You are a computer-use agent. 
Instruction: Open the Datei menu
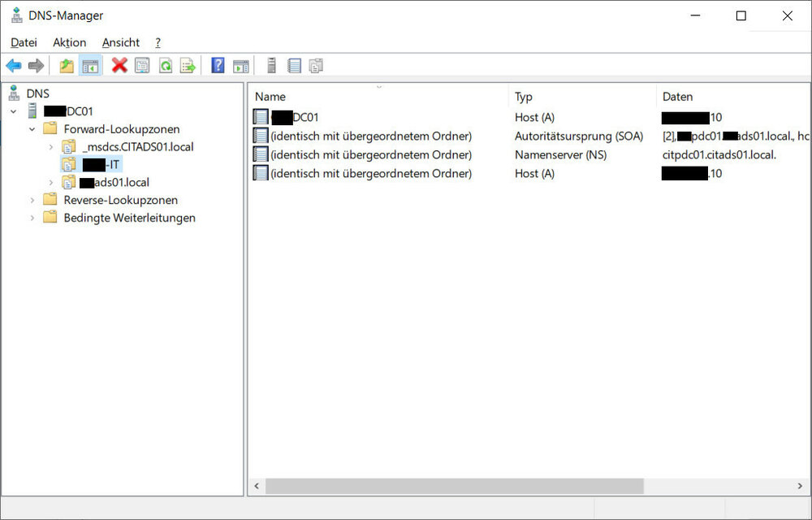tap(24, 42)
